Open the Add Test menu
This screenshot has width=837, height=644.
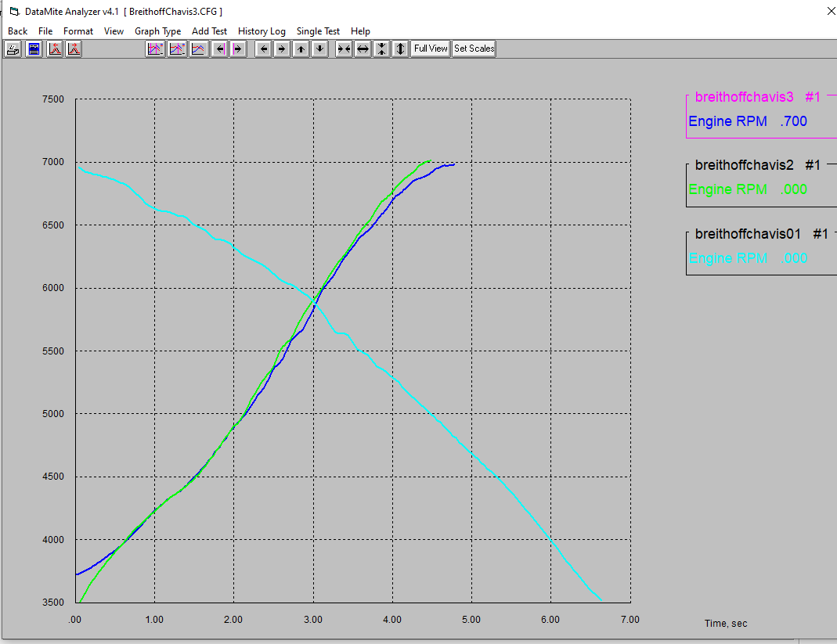209,31
